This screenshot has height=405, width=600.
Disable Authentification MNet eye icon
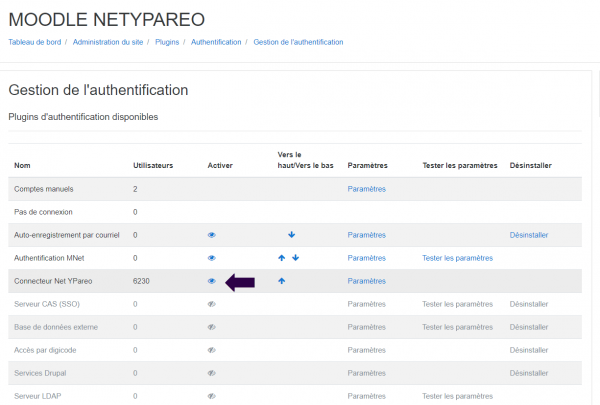[x=212, y=258]
